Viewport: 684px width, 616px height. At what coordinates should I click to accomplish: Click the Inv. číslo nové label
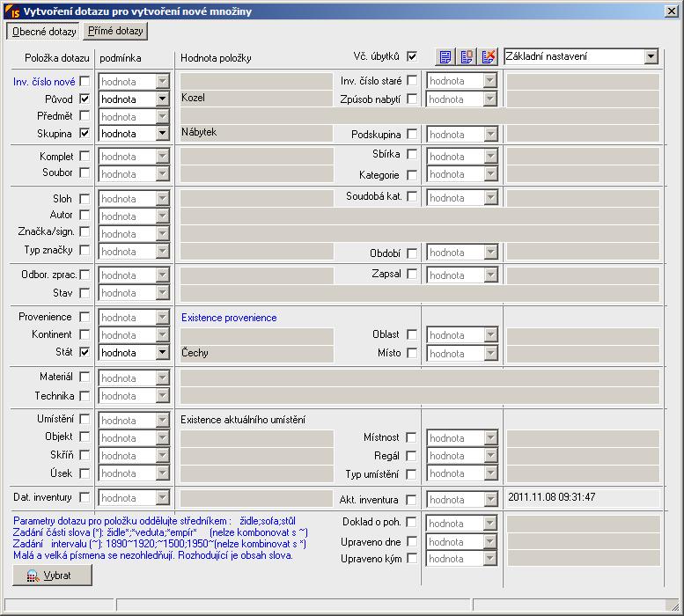pyautogui.click(x=44, y=82)
